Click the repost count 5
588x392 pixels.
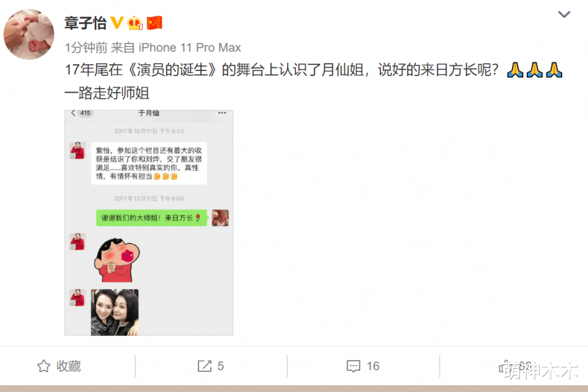(221, 366)
